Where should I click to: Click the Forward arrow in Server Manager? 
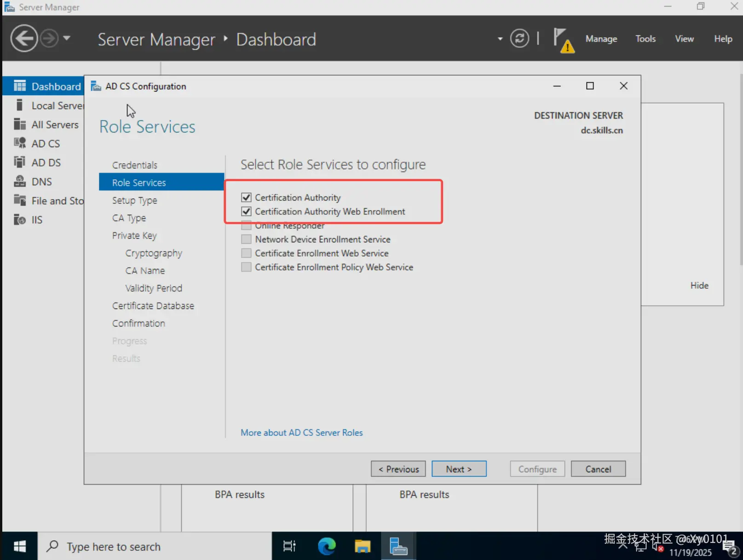click(49, 39)
